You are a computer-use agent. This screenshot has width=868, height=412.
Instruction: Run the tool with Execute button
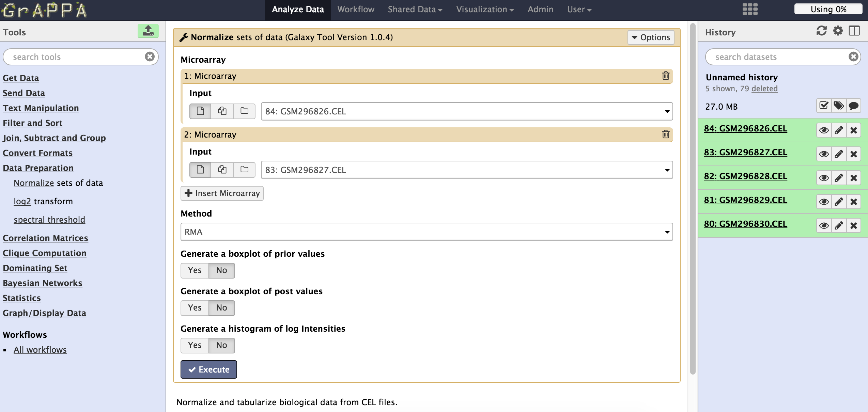[209, 369]
